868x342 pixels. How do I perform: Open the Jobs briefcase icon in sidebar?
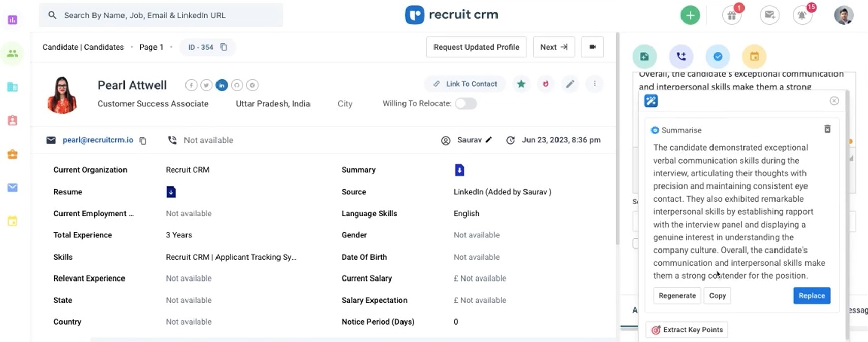[13, 154]
